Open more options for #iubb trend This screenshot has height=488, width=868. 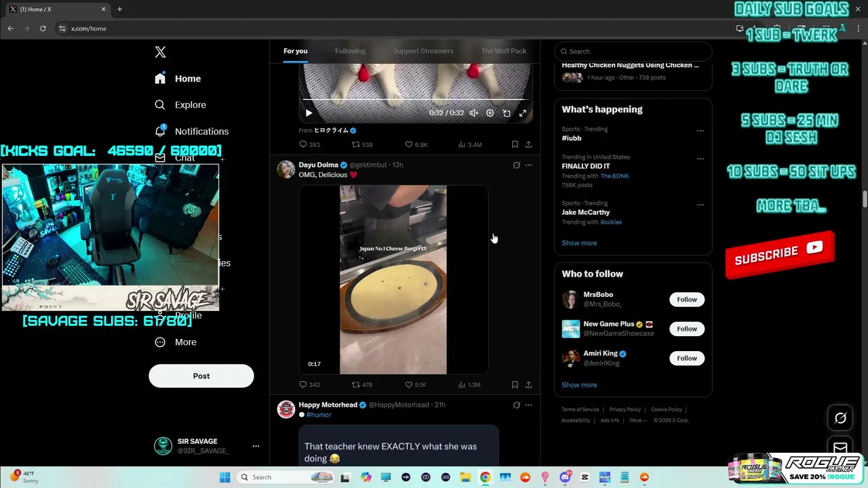point(700,131)
